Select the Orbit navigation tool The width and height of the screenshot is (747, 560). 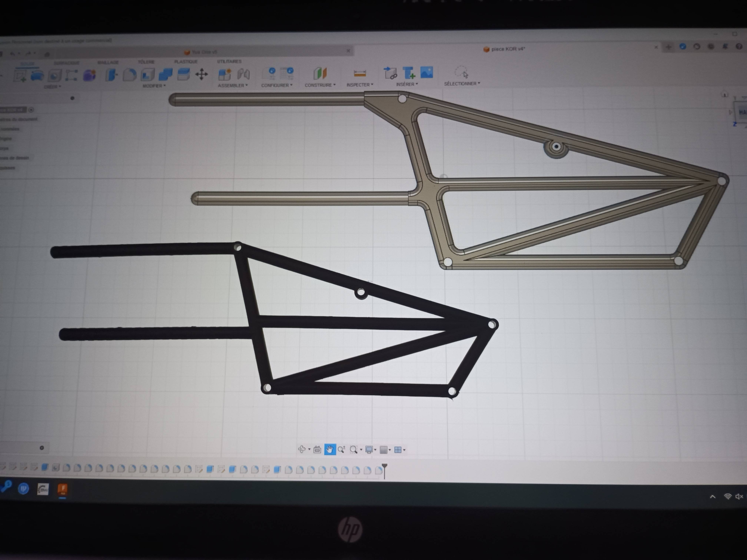pyautogui.click(x=302, y=449)
